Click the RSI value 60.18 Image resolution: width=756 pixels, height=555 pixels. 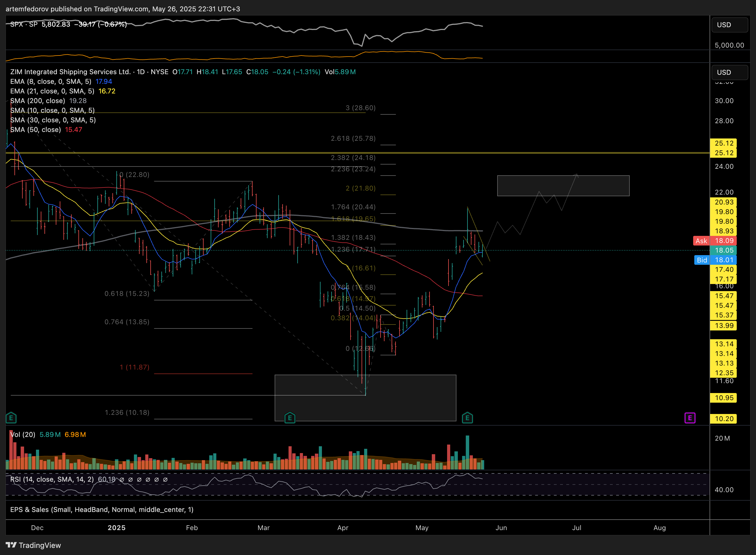pos(106,479)
